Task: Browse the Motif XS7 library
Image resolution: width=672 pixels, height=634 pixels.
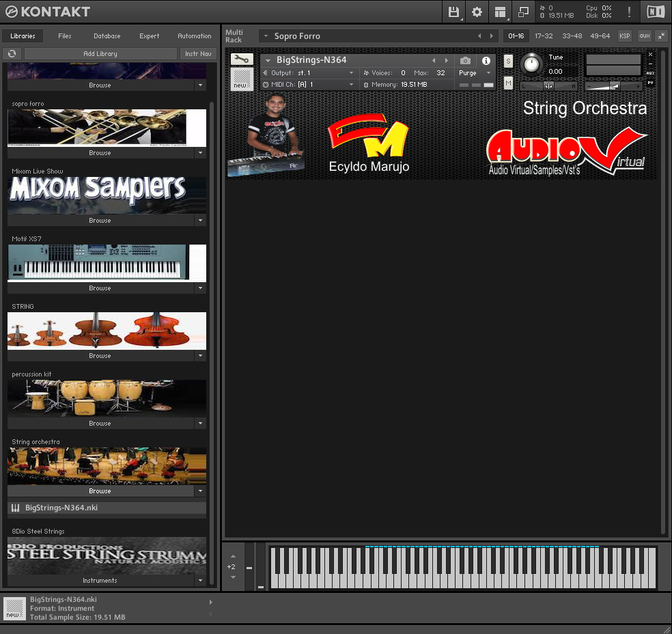Action: click(x=100, y=288)
